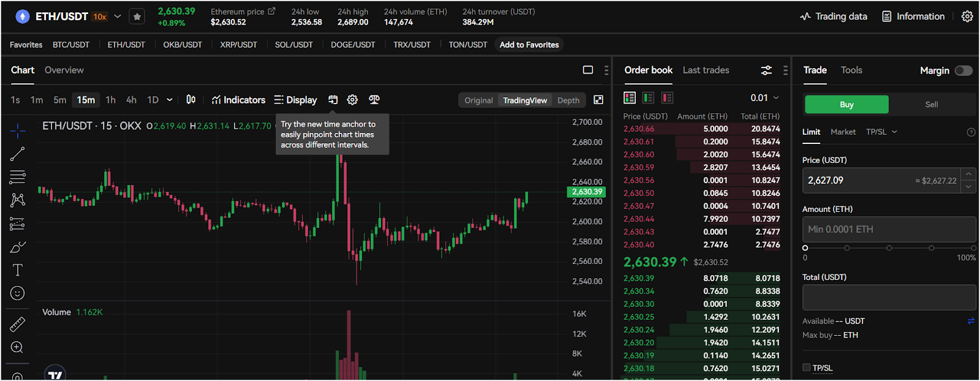Select the zoom in tool

[18, 347]
